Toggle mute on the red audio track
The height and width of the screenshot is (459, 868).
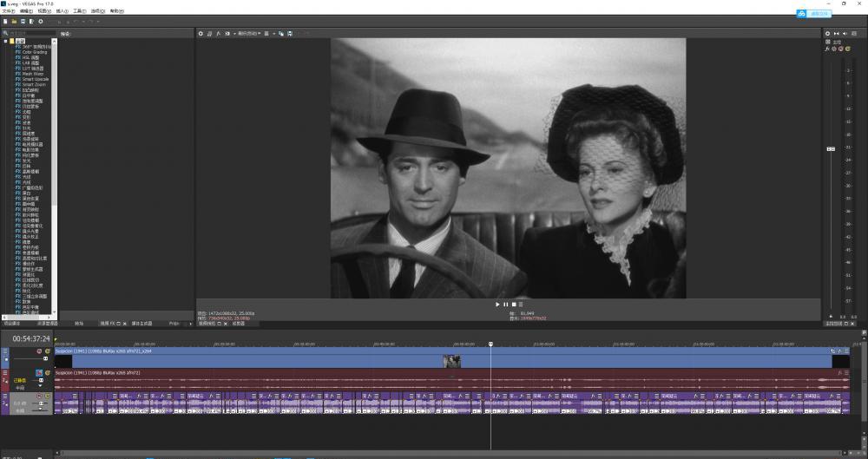(39, 372)
